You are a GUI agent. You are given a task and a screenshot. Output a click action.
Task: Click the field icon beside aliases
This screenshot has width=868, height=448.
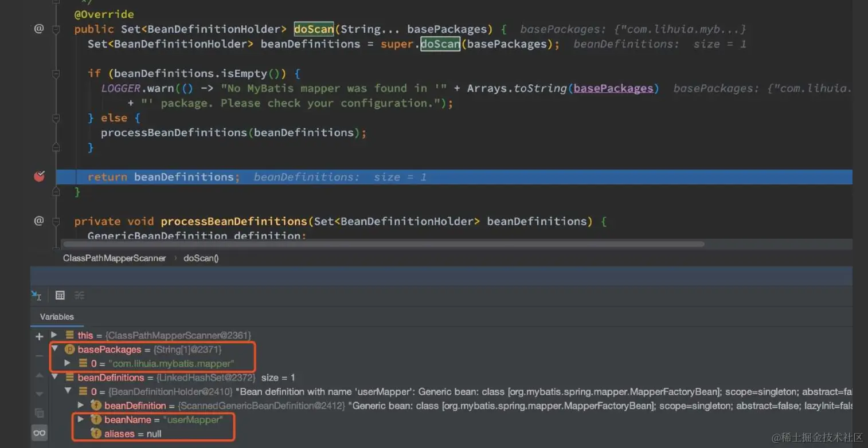tap(96, 434)
